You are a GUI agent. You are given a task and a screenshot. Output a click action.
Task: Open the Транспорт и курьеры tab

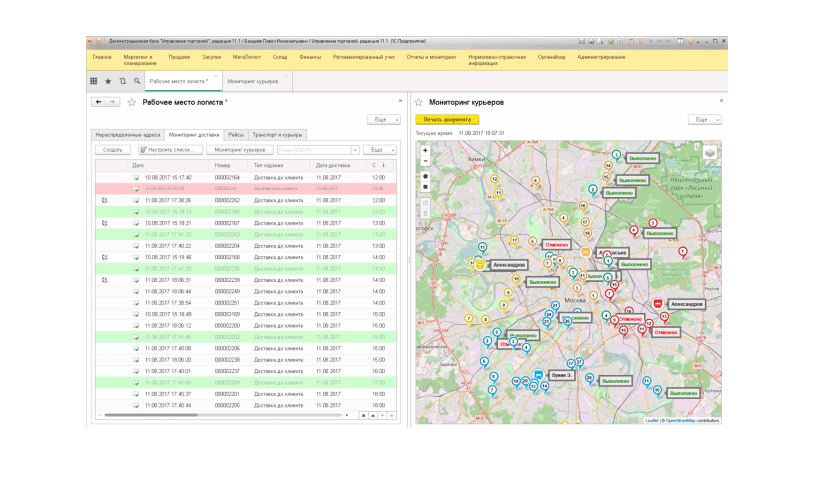coord(277,135)
